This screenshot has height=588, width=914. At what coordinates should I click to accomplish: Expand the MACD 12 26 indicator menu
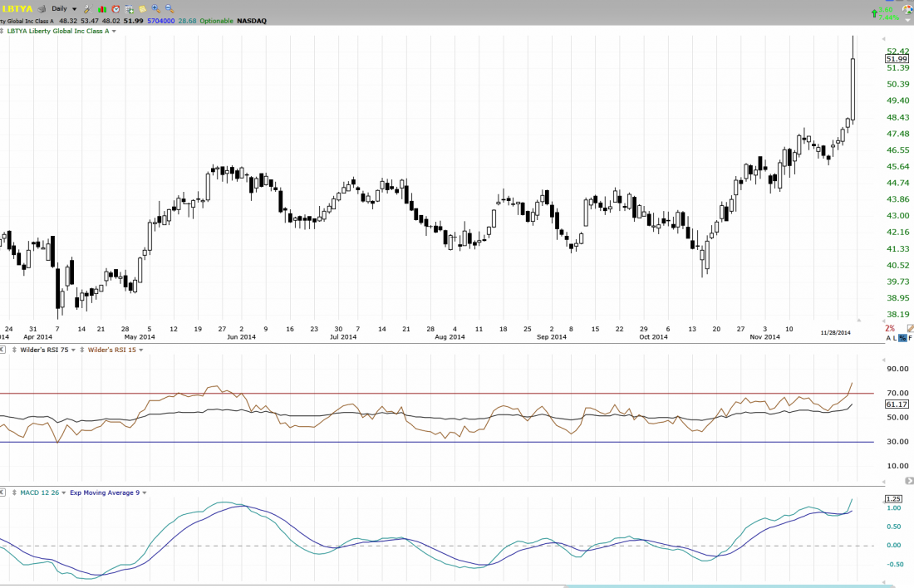(63, 492)
